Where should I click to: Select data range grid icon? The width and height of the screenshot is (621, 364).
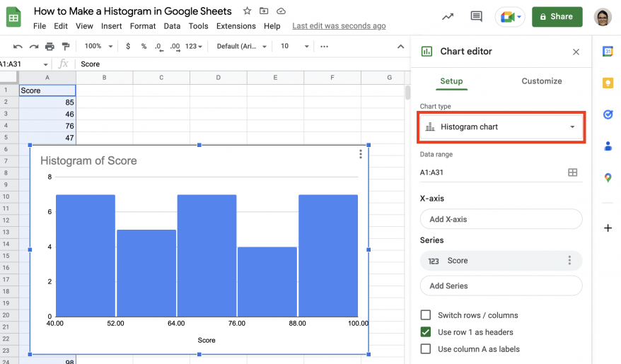[x=573, y=172]
